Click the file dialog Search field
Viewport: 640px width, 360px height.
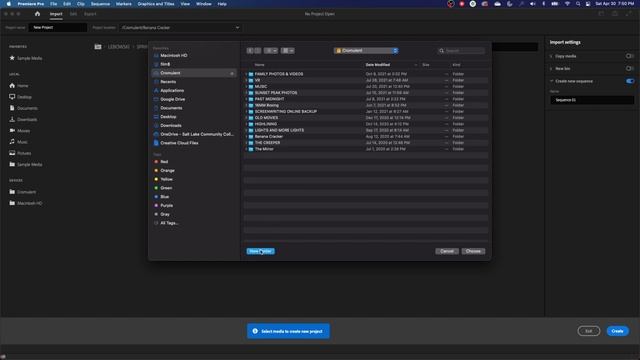(x=461, y=51)
